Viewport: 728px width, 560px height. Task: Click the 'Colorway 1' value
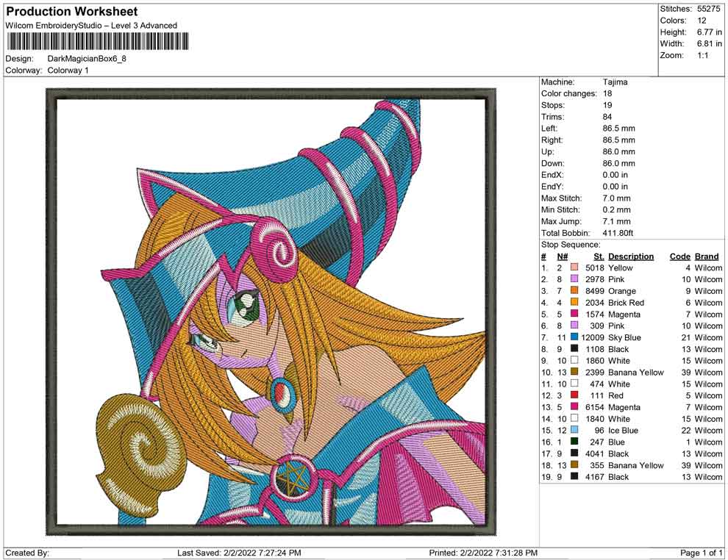click(x=68, y=71)
